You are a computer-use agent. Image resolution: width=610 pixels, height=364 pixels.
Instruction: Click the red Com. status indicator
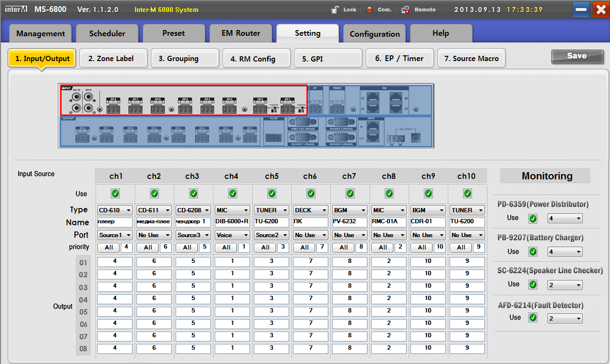369,10
